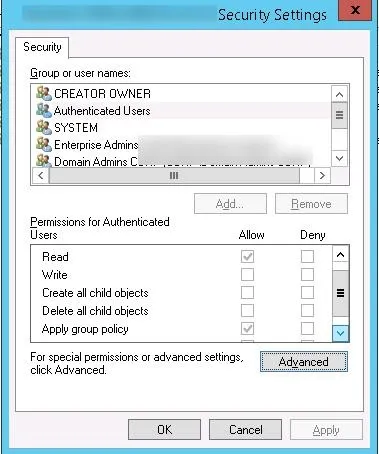
Task: Check Deny for Write permission
Action: coord(307,275)
